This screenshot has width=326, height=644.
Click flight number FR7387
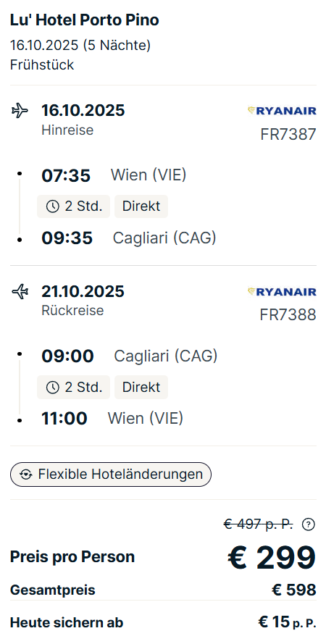tap(288, 134)
